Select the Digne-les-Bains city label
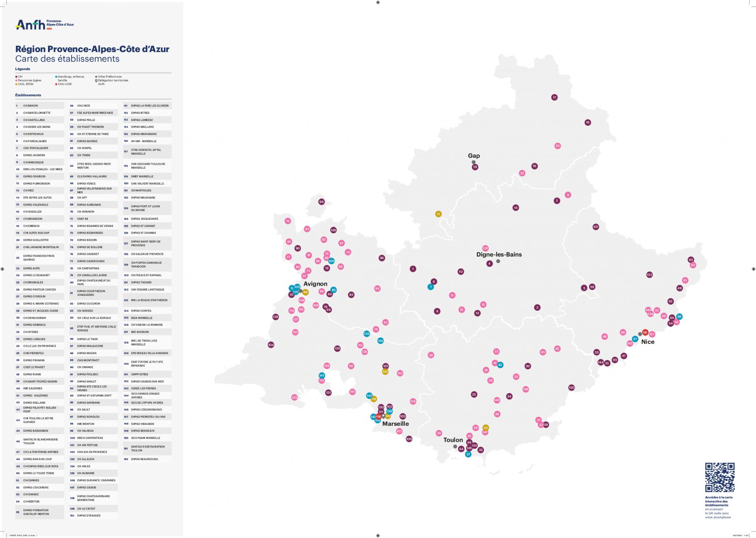The height and width of the screenshot is (538, 756). [499, 254]
